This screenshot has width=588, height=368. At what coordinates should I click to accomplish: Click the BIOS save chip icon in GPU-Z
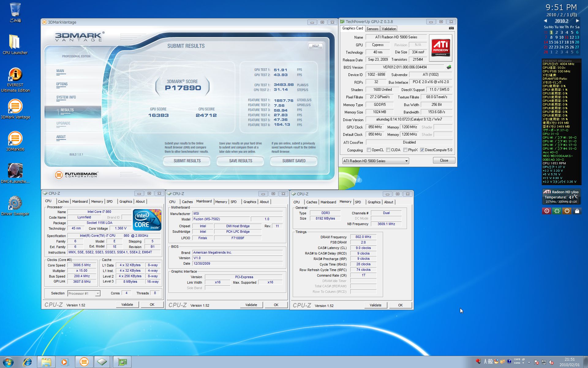449,67
